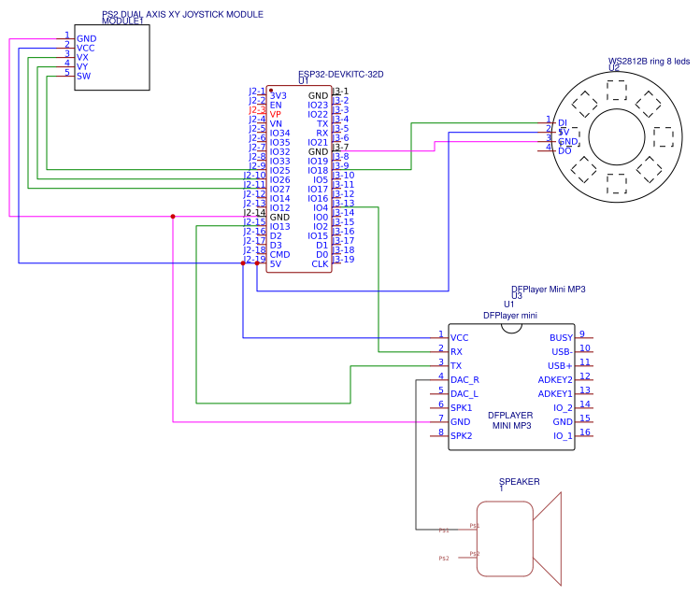The width and height of the screenshot is (700, 595).
Task: Select the USB+ pin label
Action: (560, 366)
